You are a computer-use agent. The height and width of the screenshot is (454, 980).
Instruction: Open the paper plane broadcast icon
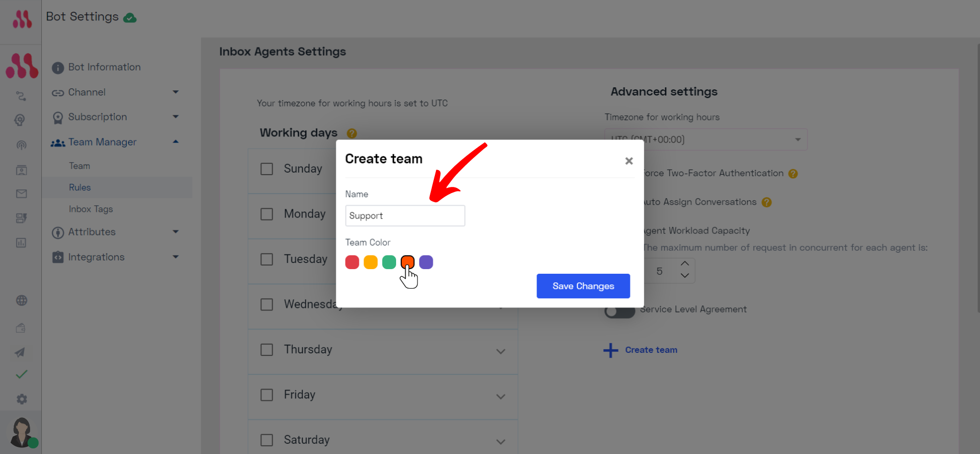[20, 352]
